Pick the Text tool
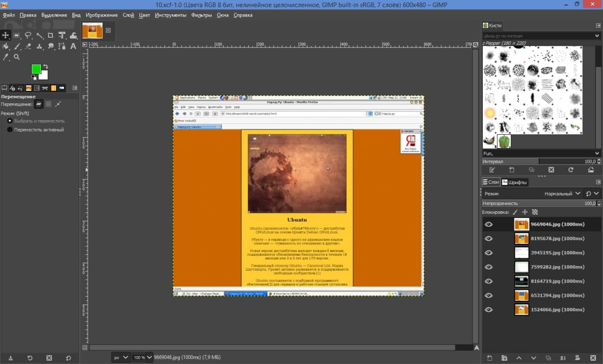Screen dimensions: 603x364 [x=73, y=46]
